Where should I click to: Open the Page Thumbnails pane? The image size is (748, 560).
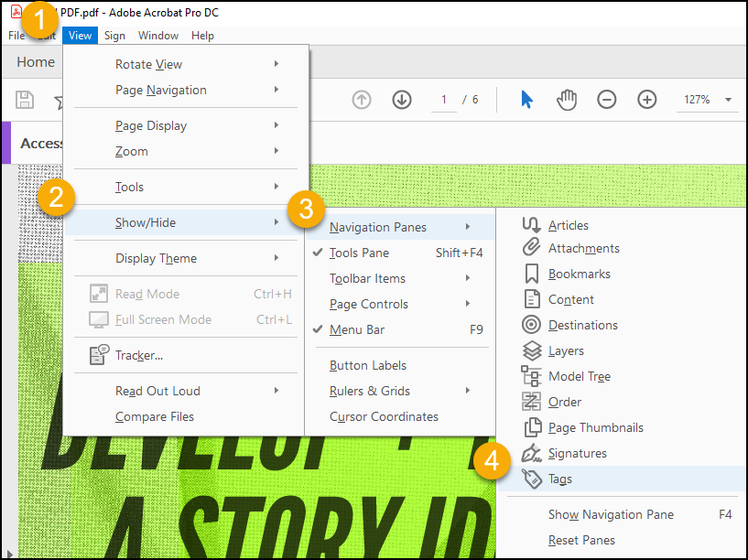coord(622,428)
